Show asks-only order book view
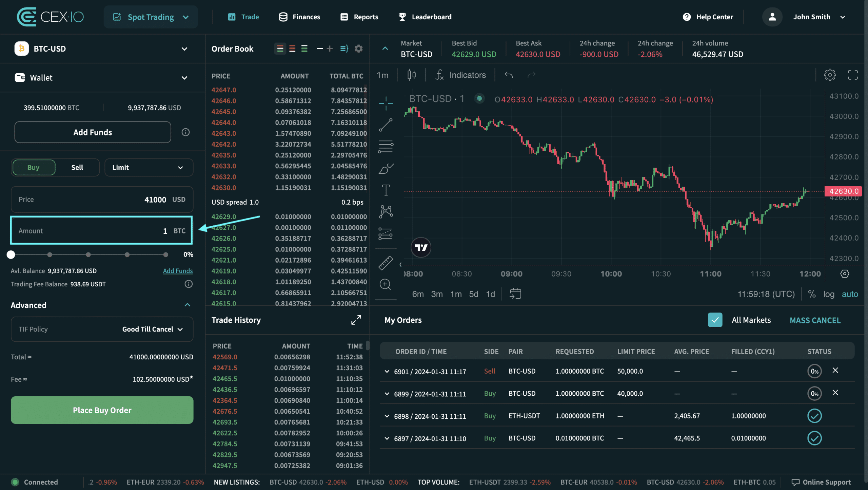The height and width of the screenshot is (490, 868). pyautogui.click(x=292, y=49)
